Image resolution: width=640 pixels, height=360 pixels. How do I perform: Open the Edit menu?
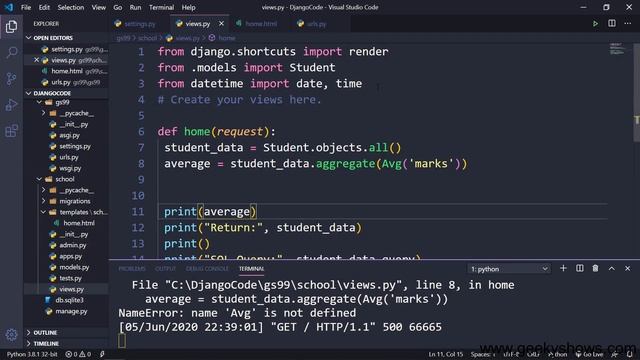(44, 7)
